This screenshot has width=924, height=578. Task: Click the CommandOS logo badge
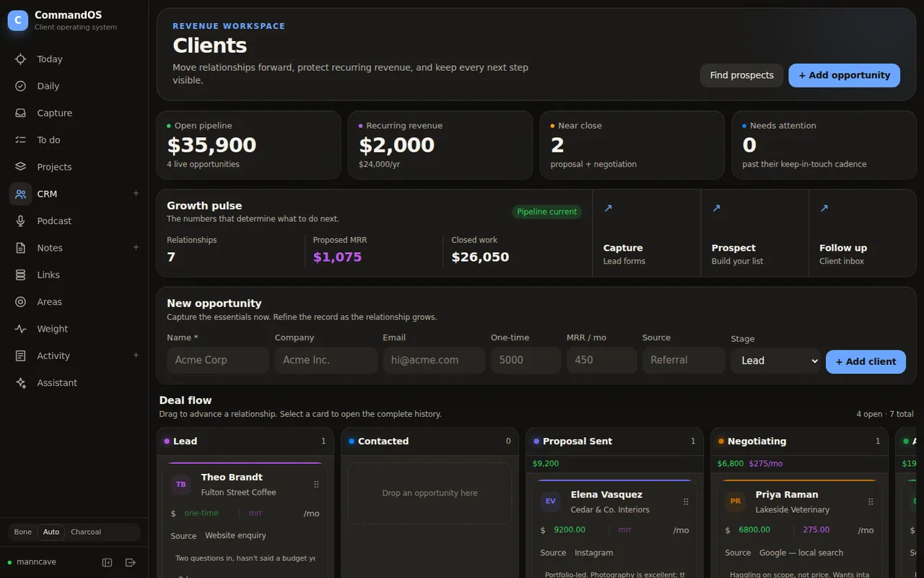point(18,20)
